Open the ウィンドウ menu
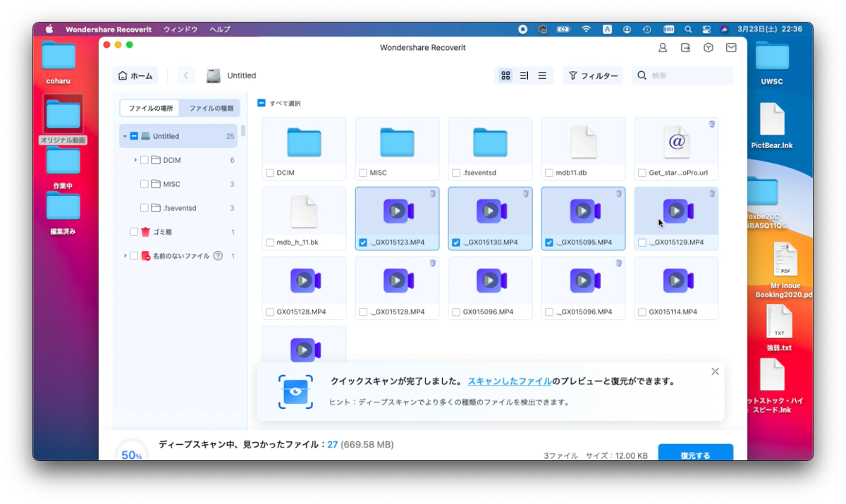Image resolution: width=846 pixels, height=504 pixels. click(x=180, y=30)
